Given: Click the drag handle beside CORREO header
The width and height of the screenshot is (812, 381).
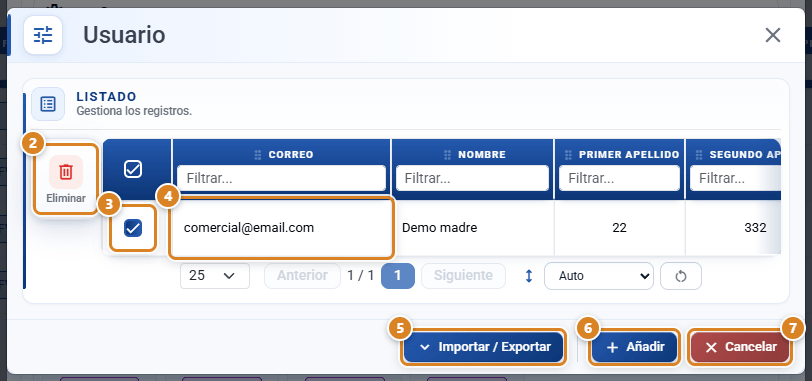Looking at the screenshot, I should 258,155.
